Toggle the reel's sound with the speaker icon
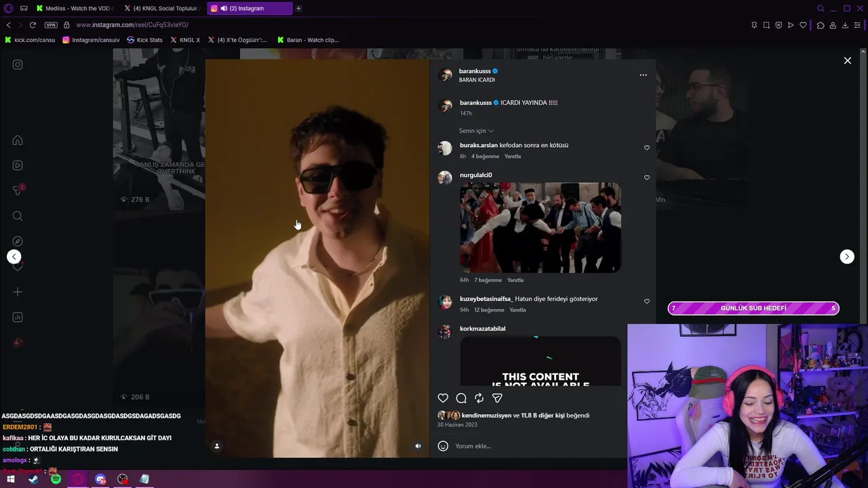868x488 pixels. [x=418, y=446]
